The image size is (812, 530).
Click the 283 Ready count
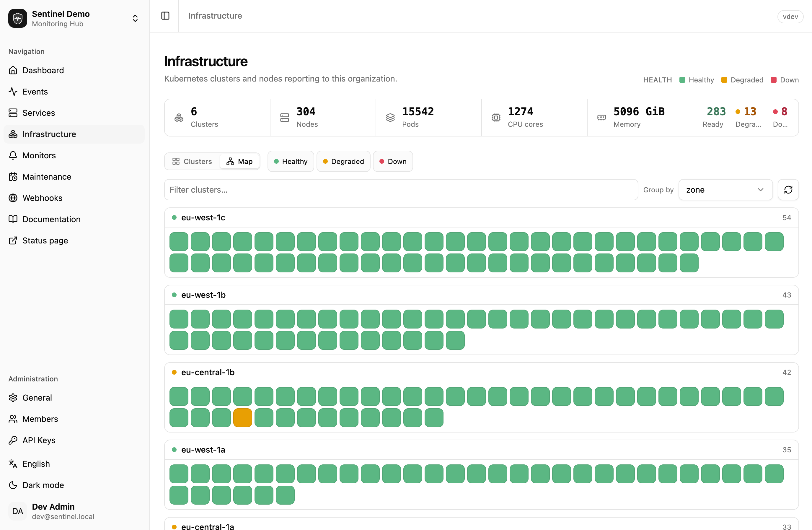click(716, 112)
